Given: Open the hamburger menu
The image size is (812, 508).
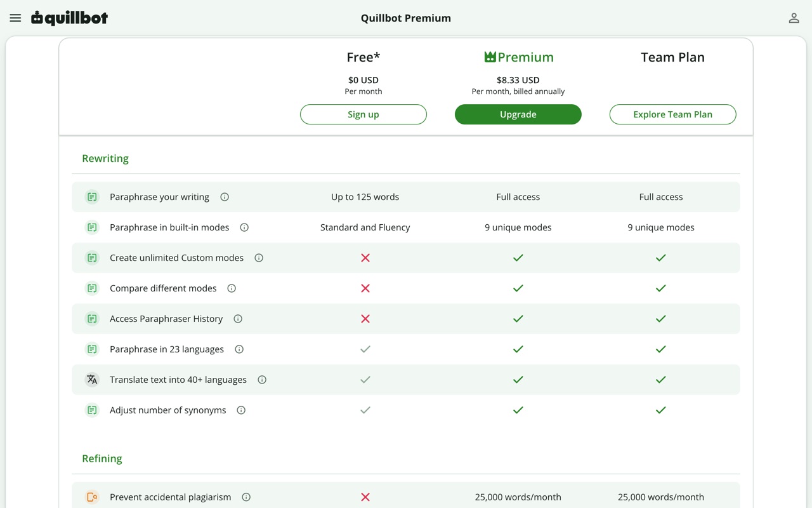Looking at the screenshot, I should (15, 18).
